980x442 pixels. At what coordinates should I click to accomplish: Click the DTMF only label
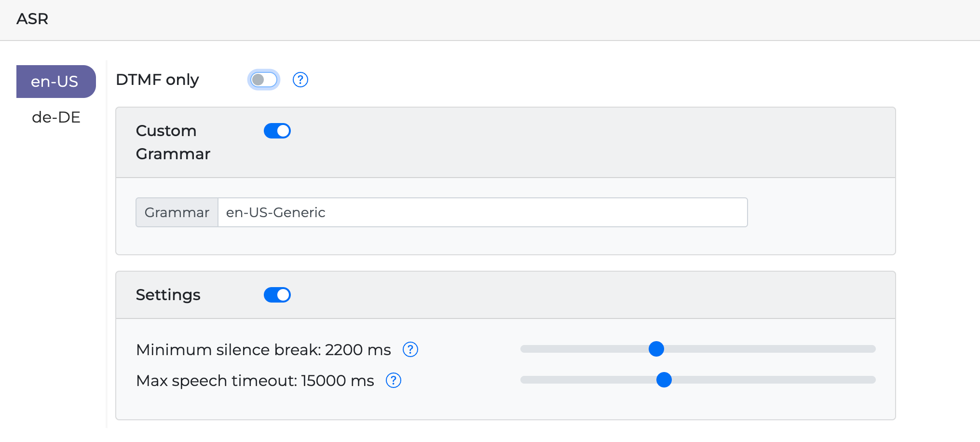click(x=157, y=80)
